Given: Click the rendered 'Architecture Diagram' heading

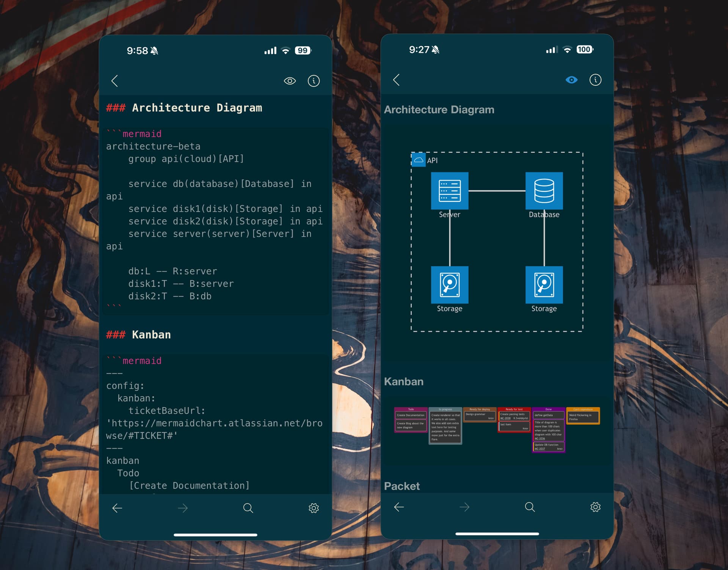Looking at the screenshot, I should tap(439, 110).
